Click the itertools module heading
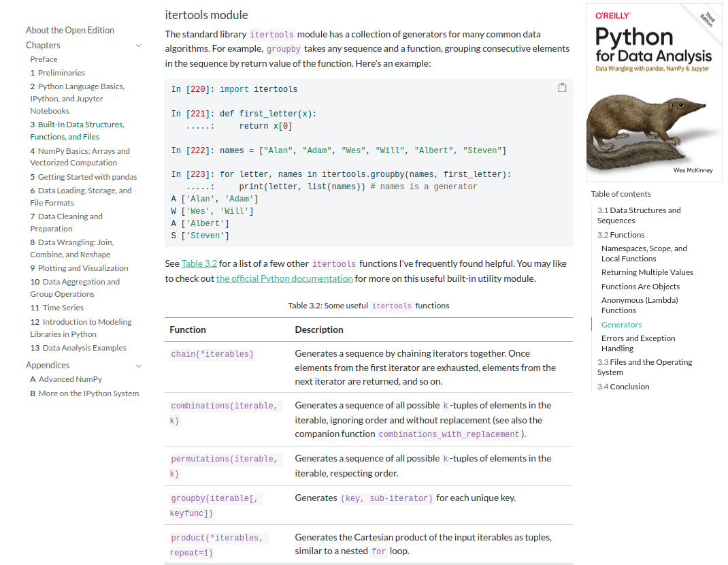Screen dimensions: 728x565 [206, 15]
